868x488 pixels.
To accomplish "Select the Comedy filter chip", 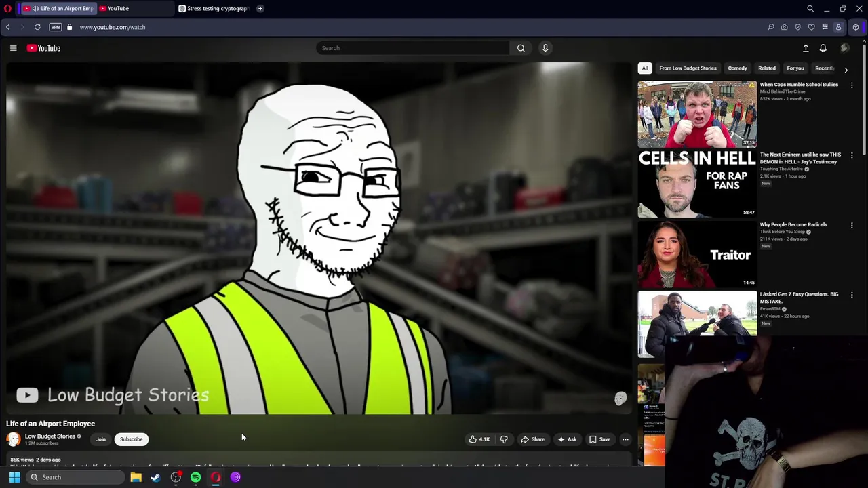I will click(737, 68).
